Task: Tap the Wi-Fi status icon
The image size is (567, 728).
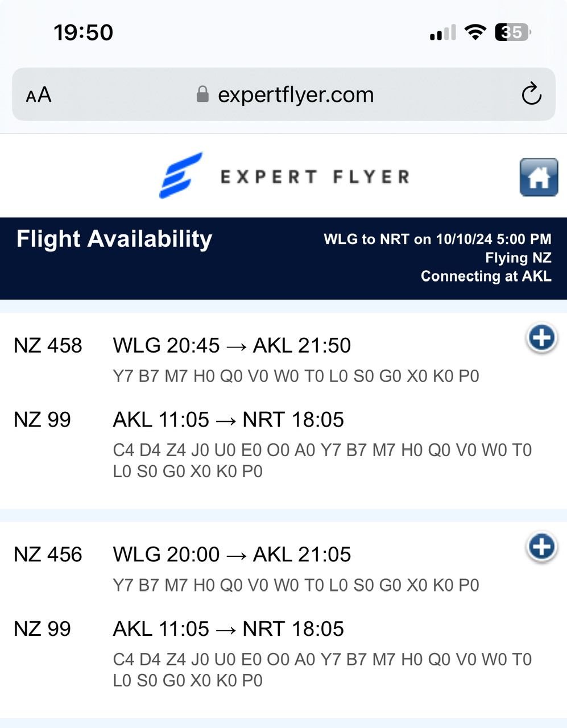Action: [475, 32]
